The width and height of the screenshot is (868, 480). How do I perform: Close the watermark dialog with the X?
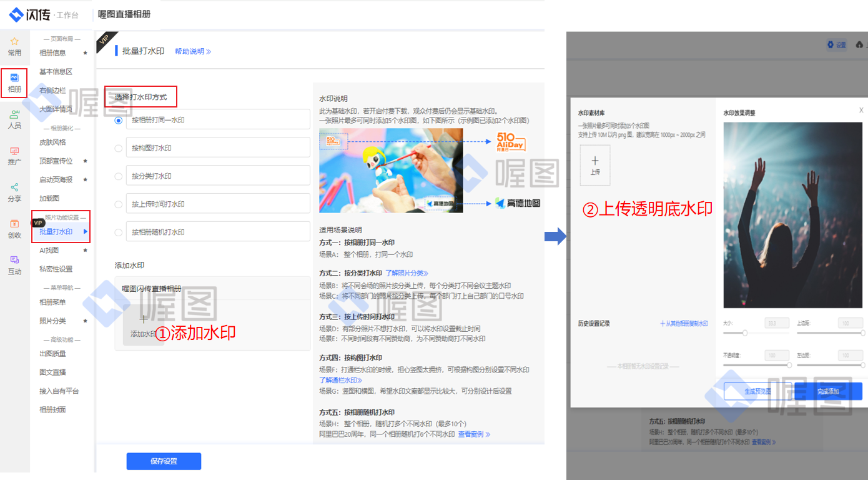pyautogui.click(x=861, y=110)
